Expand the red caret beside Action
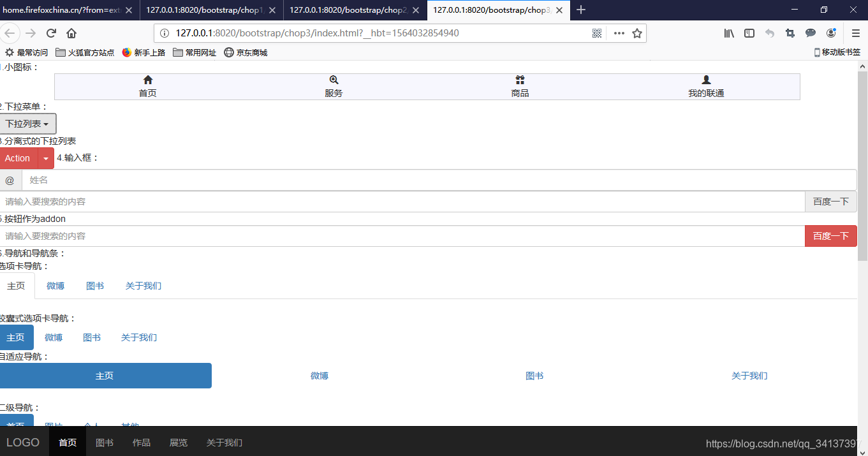868x456 pixels. [46, 158]
